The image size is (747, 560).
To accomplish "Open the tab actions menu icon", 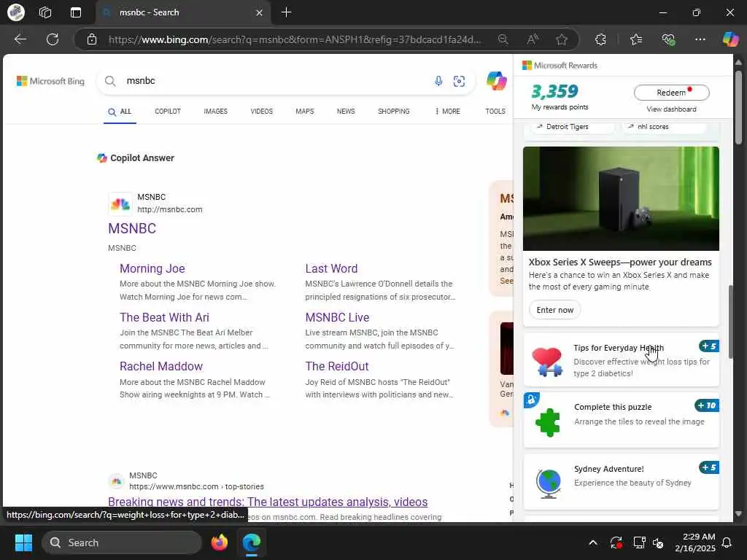I will [76, 12].
